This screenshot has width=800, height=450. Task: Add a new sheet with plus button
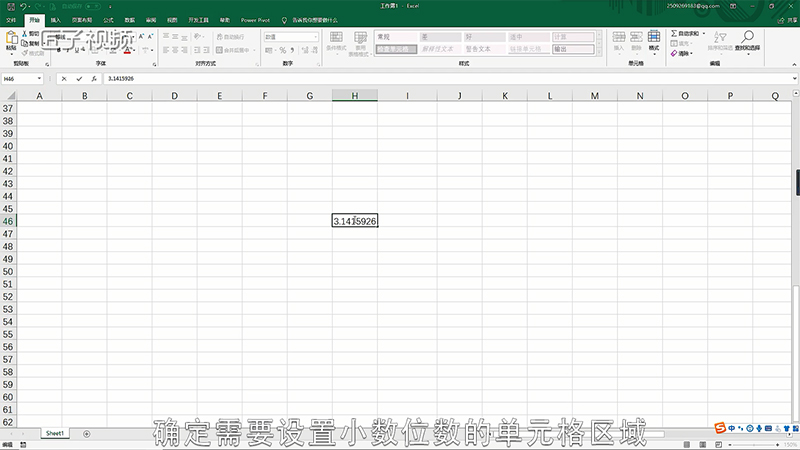tap(86, 434)
